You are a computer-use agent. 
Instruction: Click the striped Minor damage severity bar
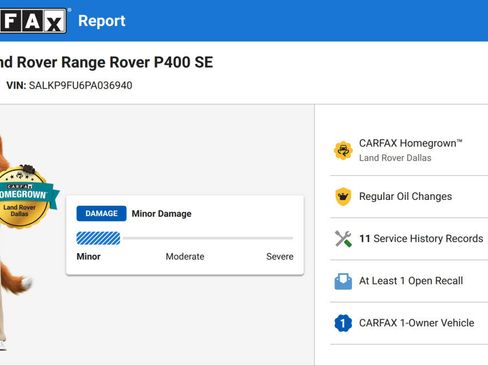point(98,238)
